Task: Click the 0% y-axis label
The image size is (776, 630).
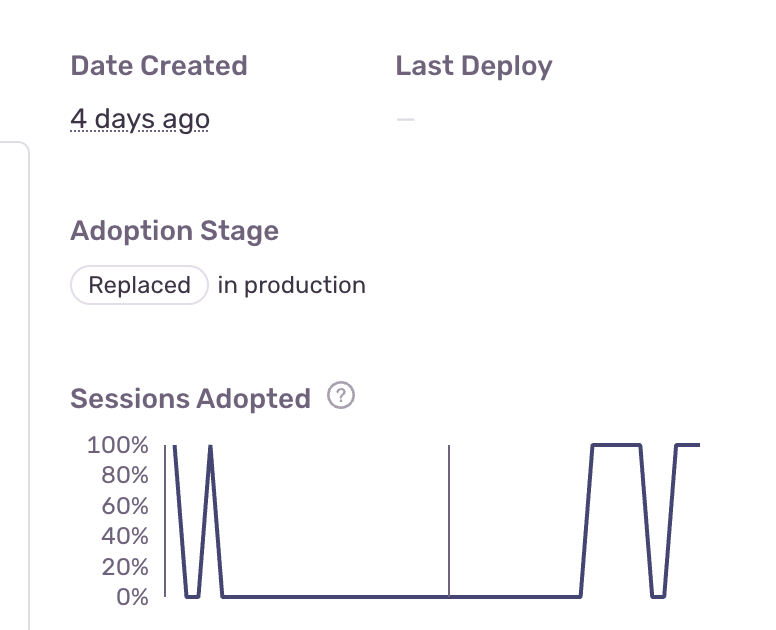Action: click(x=131, y=597)
